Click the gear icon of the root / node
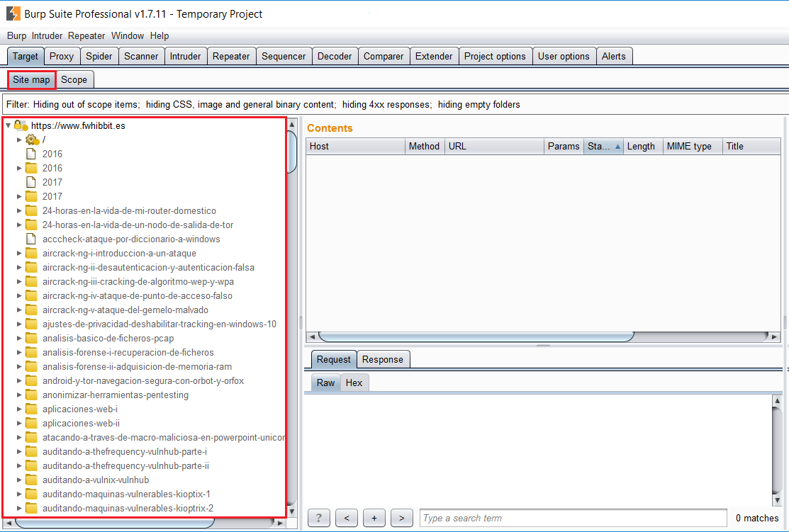 [x=31, y=140]
